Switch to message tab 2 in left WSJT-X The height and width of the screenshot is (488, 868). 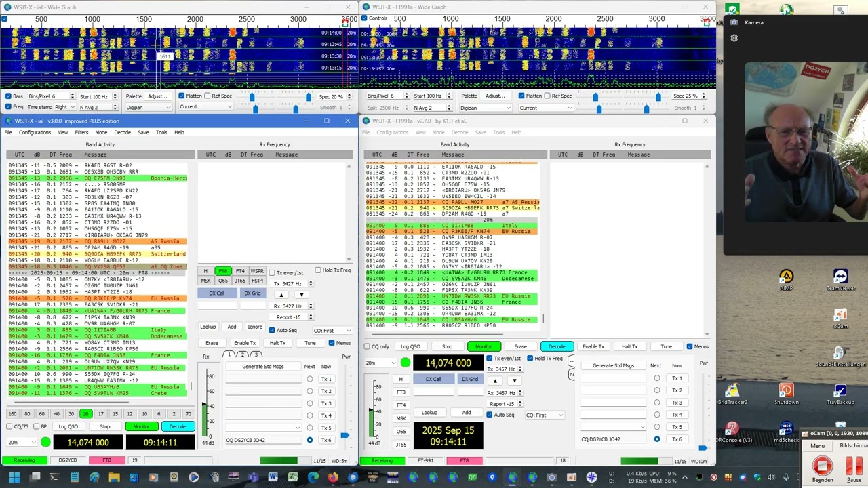click(242, 354)
